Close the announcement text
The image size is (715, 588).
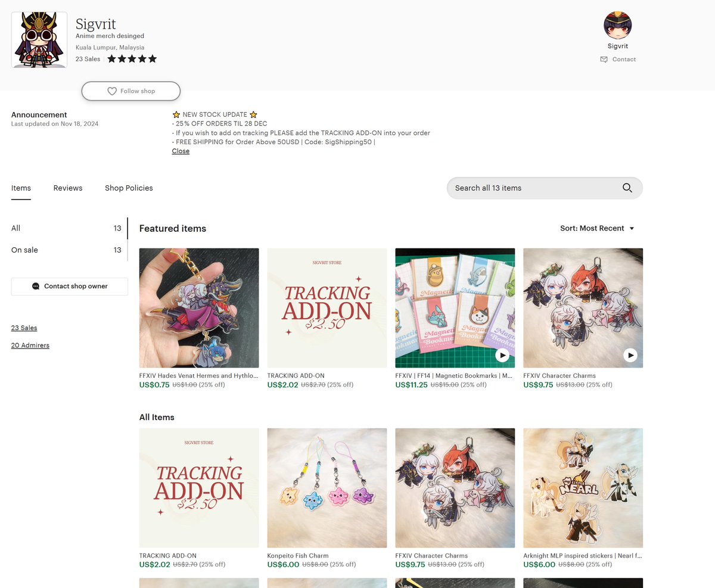click(x=181, y=151)
